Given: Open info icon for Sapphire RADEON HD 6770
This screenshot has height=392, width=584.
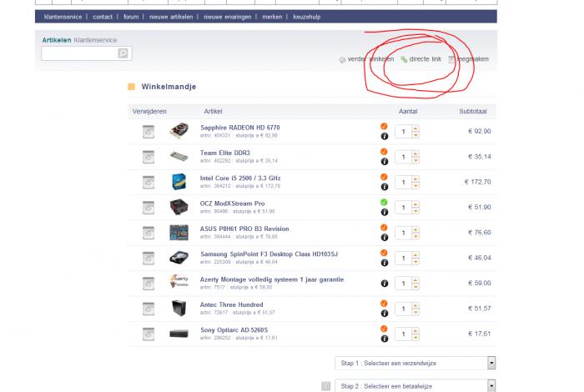Looking at the screenshot, I should coord(385,136).
